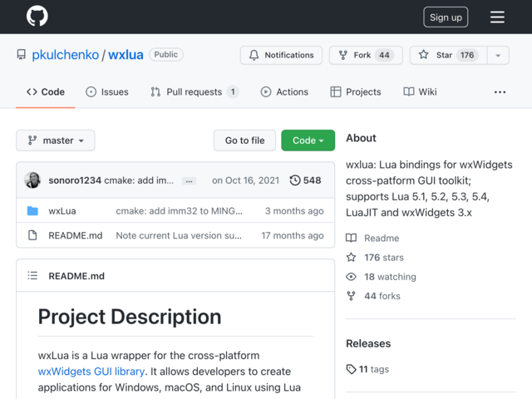
Task: Open the hamburger navigation menu
Action: (497, 17)
